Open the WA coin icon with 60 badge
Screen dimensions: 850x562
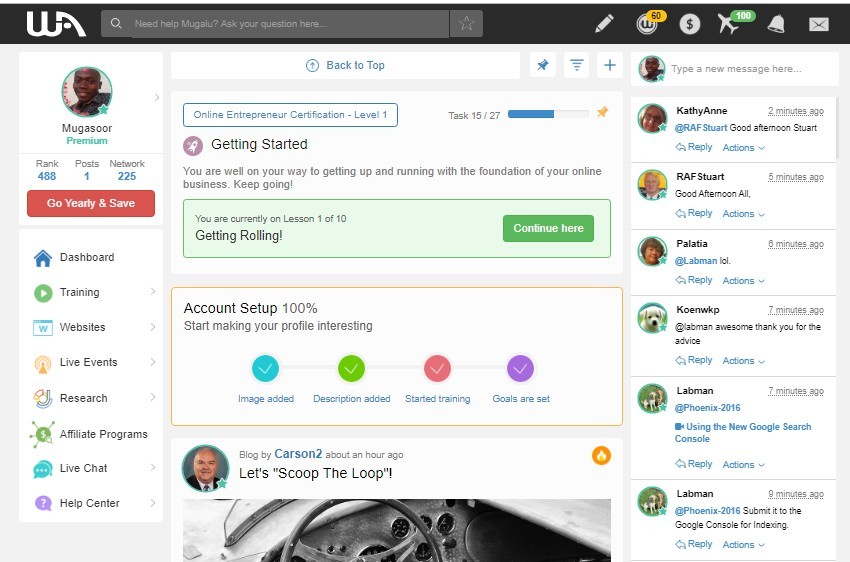(x=647, y=23)
